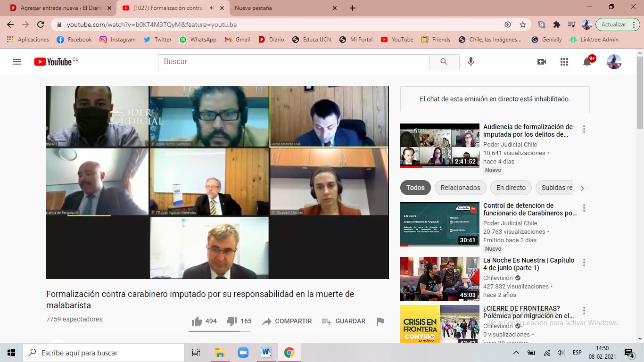
Task: Click the Windows taskbar search box
Action: (x=104, y=353)
